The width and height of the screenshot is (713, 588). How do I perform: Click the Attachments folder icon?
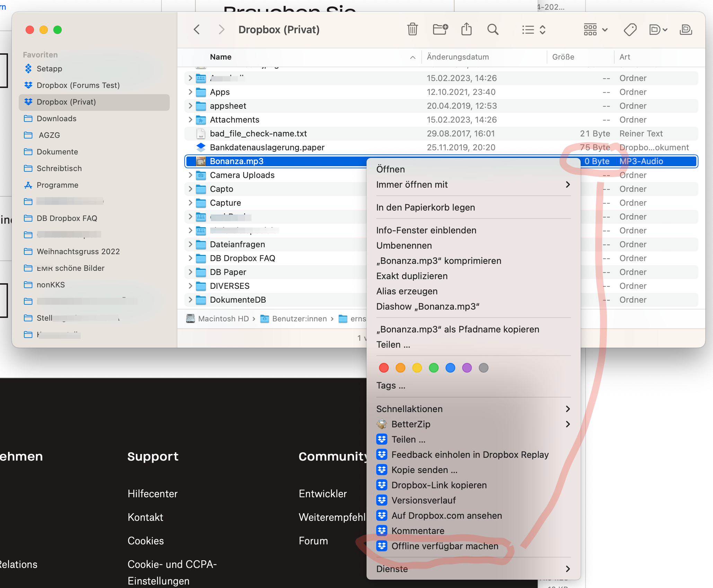coord(201,120)
